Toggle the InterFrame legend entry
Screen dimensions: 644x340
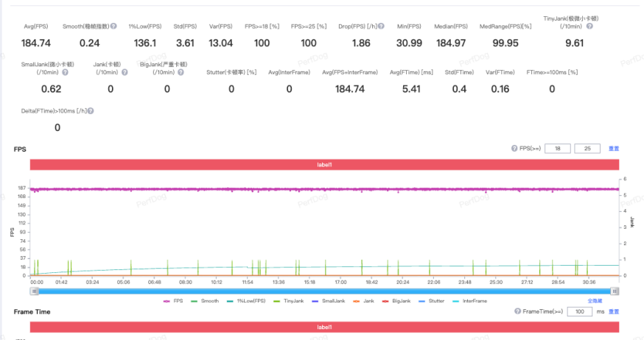coord(469,301)
